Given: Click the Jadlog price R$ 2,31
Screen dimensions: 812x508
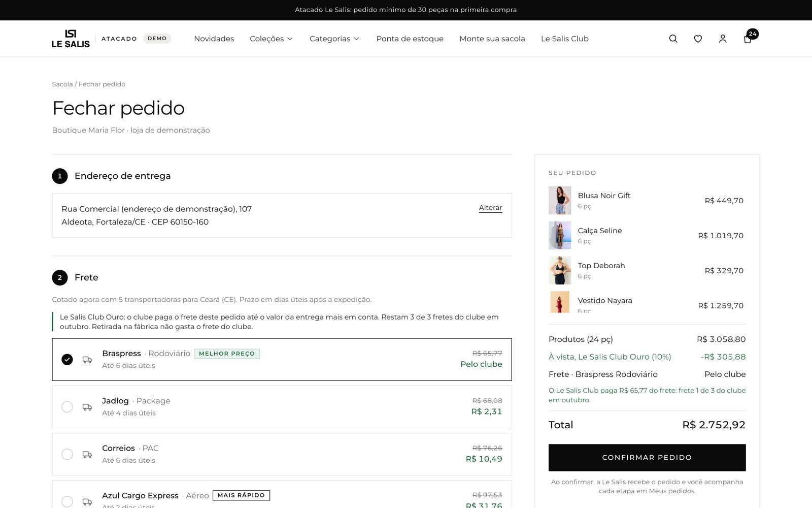Looking at the screenshot, I should (487, 411).
